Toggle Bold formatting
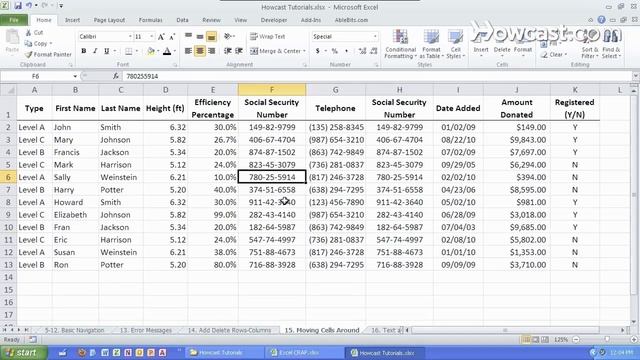Viewport: 640px width, 360px height. pos(84,51)
